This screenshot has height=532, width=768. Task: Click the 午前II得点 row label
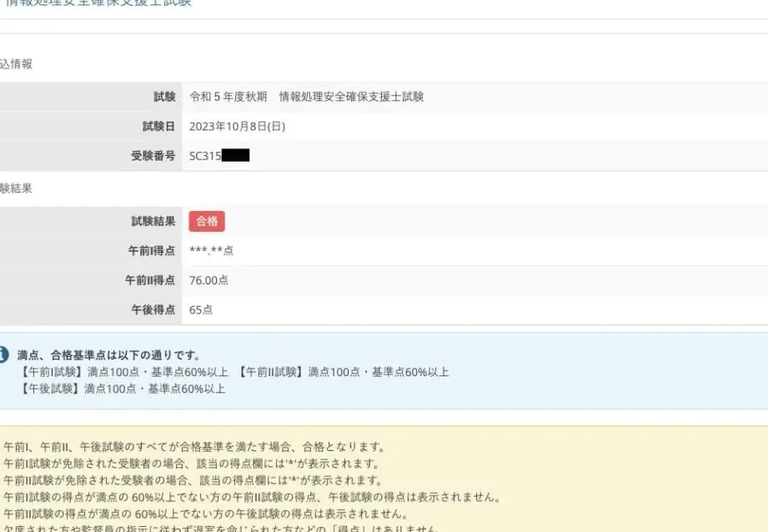click(150, 280)
